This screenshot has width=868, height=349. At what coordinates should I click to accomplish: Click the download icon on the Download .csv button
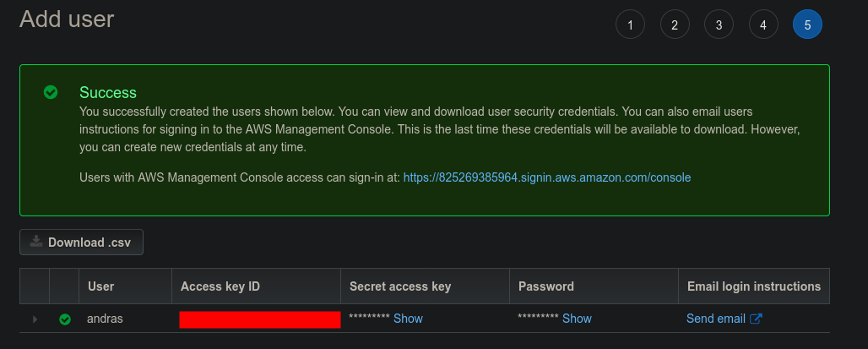36,243
